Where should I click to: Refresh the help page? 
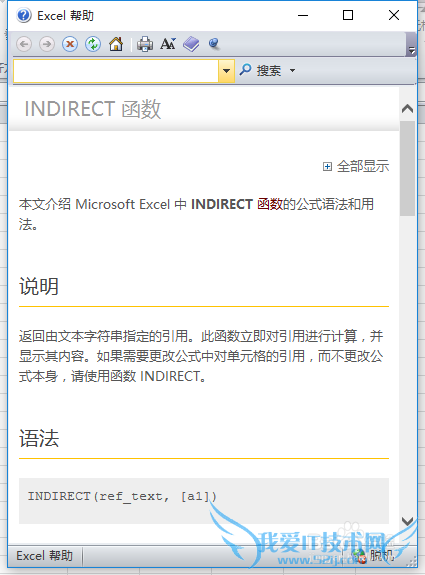[x=93, y=44]
